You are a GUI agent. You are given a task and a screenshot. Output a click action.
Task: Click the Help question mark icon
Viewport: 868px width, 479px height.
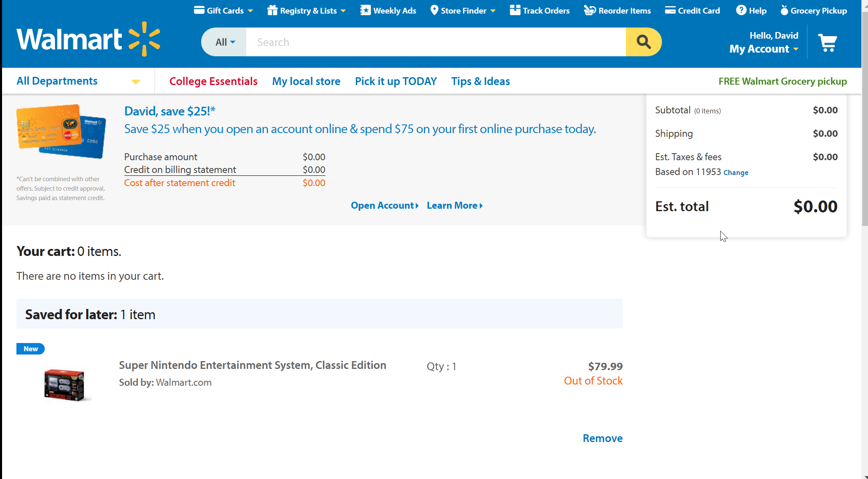[741, 10]
